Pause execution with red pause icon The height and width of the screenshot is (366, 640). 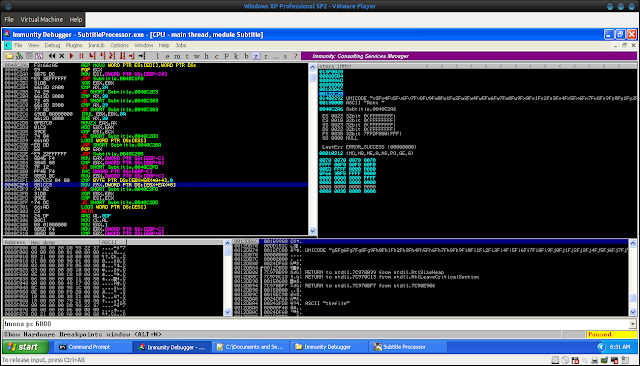pyautogui.click(x=81, y=56)
